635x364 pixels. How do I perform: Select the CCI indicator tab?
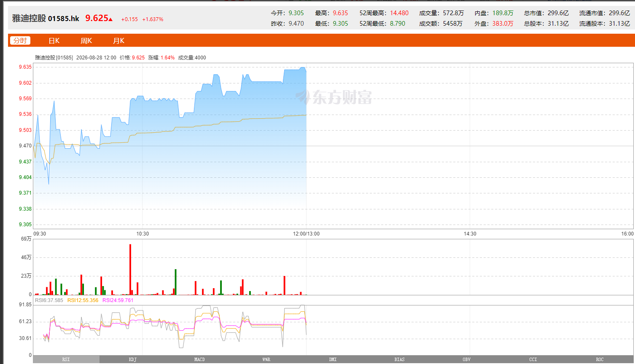pos(533,359)
